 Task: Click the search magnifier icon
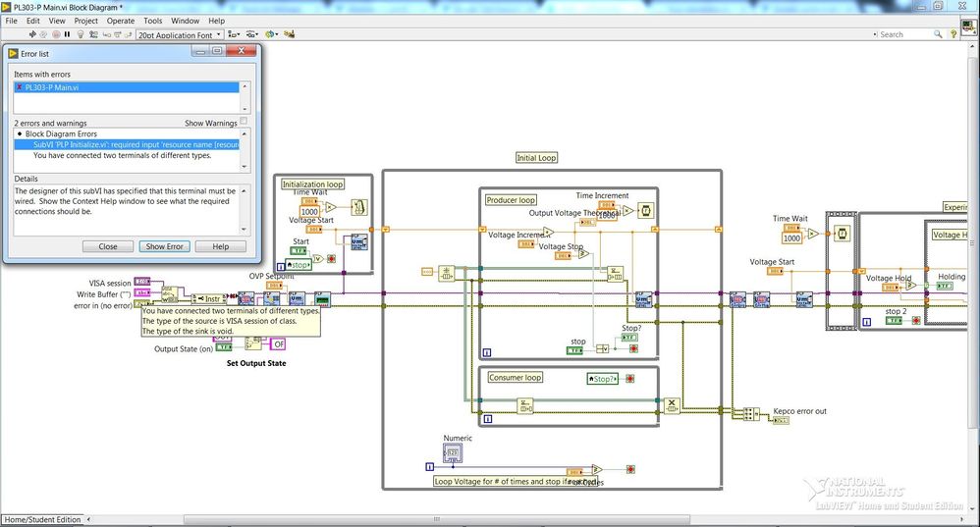pos(938,34)
